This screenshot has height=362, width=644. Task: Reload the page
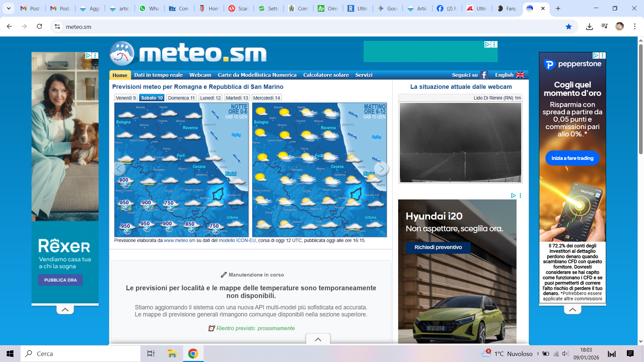point(40,26)
